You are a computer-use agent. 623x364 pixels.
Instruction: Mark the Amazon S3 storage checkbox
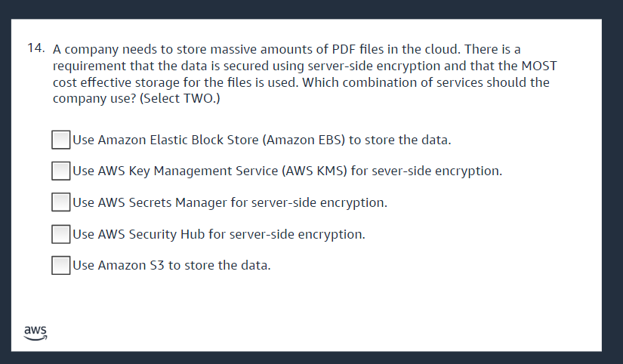click(61, 266)
